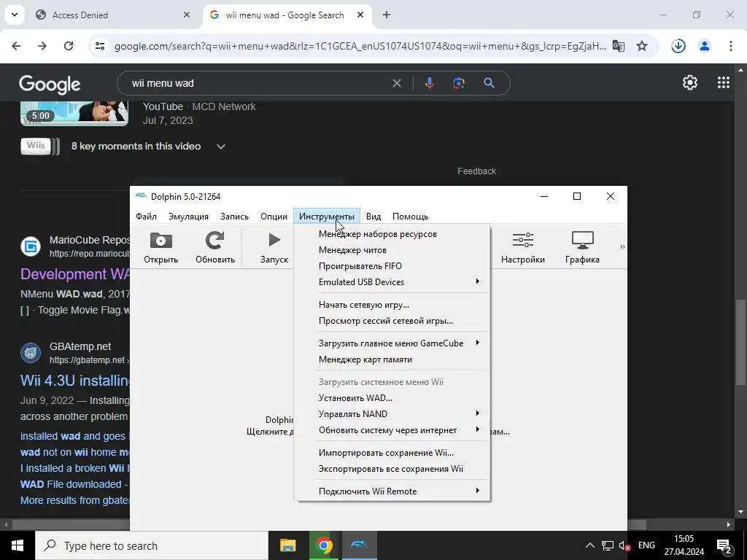Clear the Google search query
This screenshot has height=560, width=747.
click(396, 83)
